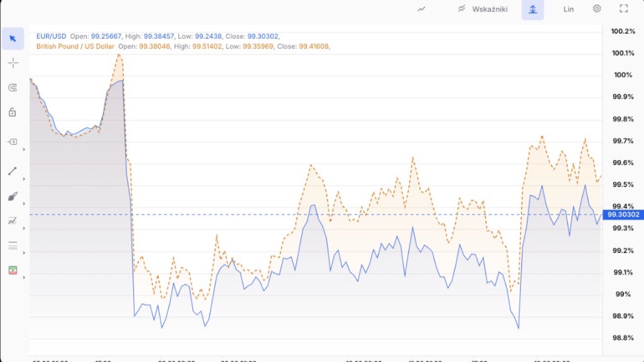Select the pattern analysis tool
The height and width of the screenshot is (362, 644).
click(x=13, y=220)
